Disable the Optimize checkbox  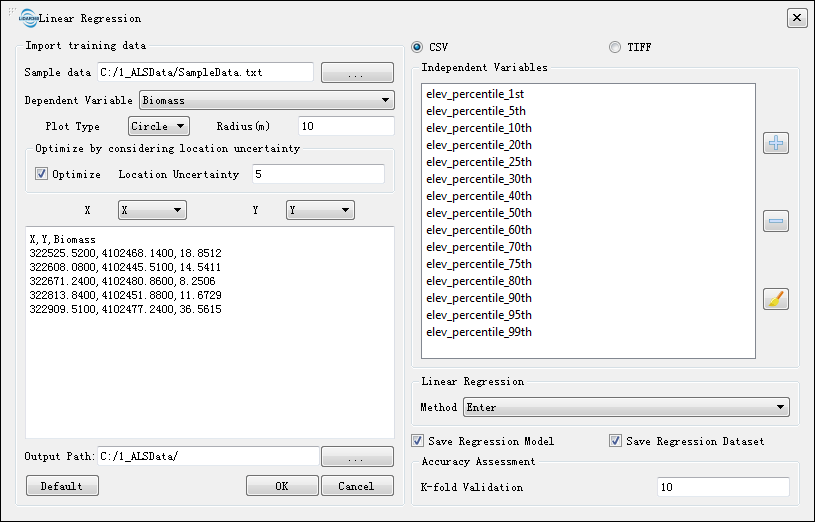(x=42, y=174)
